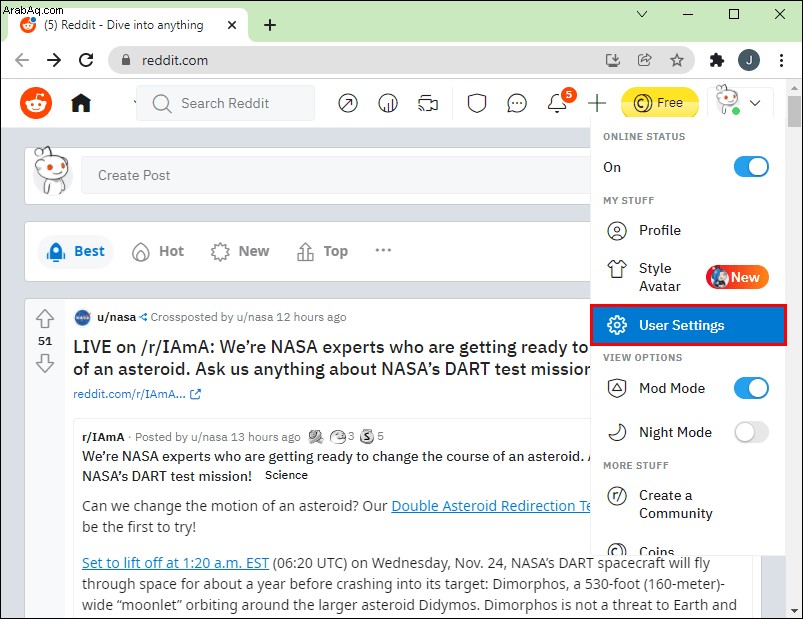This screenshot has width=803, height=619.
Task: Open the Chrome profile J avatar
Action: (x=749, y=60)
